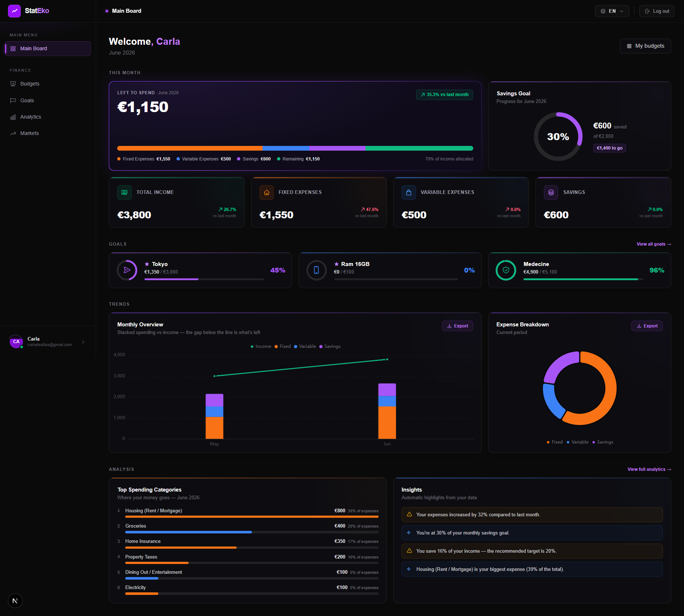Click the savings goal insight sparkle icon
The height and width of the screenshot is (616, 684).
(x=409, y=533)
